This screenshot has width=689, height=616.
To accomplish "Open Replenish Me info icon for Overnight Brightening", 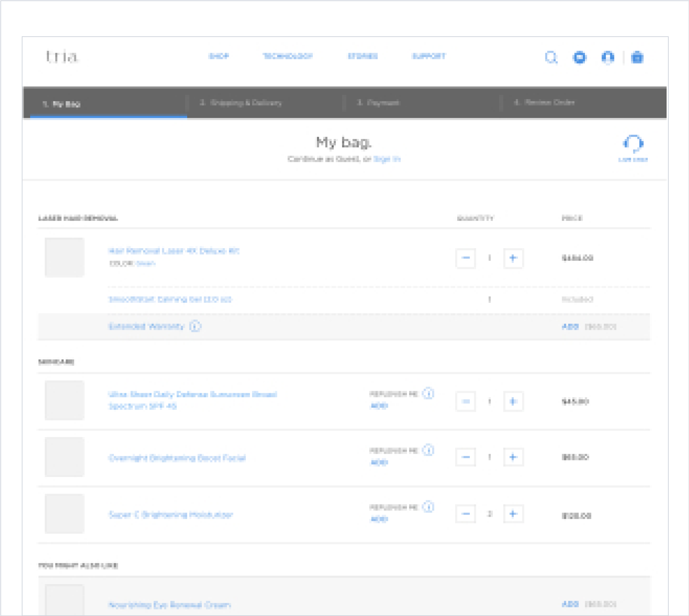I will coord(429,450).
